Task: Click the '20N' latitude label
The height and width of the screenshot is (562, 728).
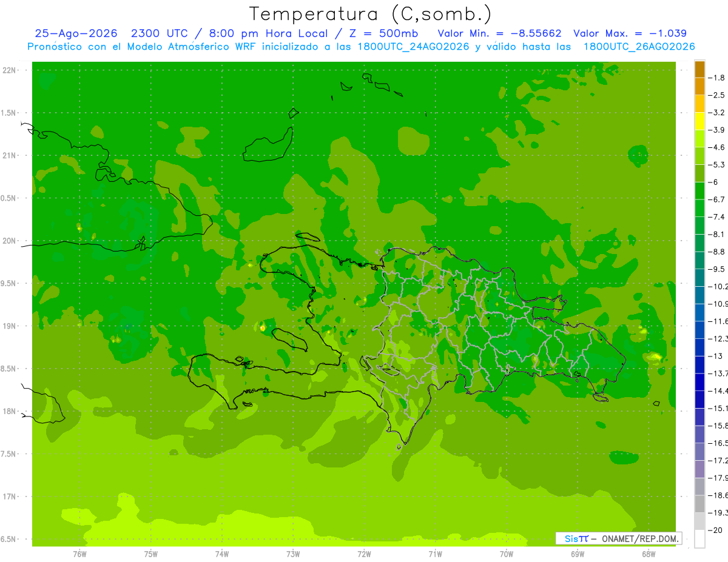Action: (9, 241)
